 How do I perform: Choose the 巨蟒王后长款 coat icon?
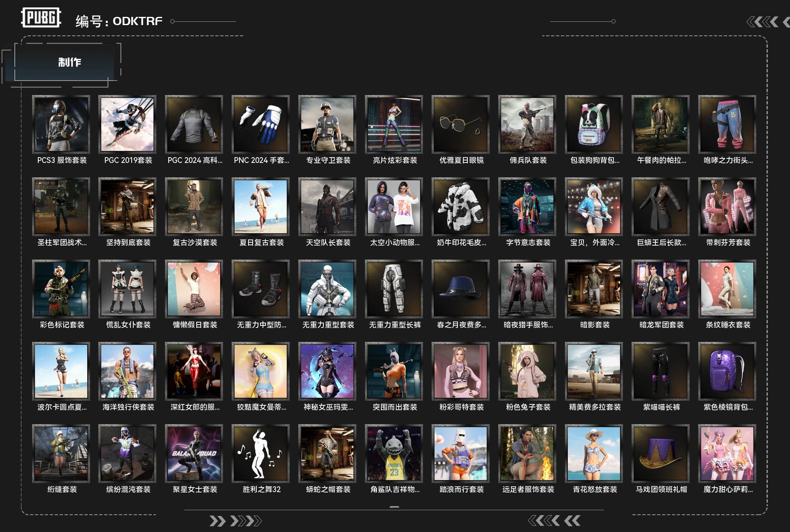coord(661,207)
